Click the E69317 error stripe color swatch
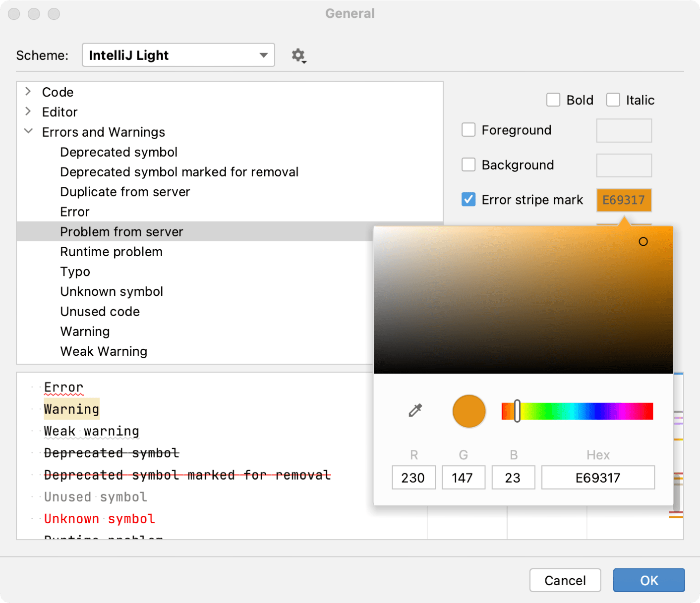Viewport: 700px width, 603px height. (624, 200)
